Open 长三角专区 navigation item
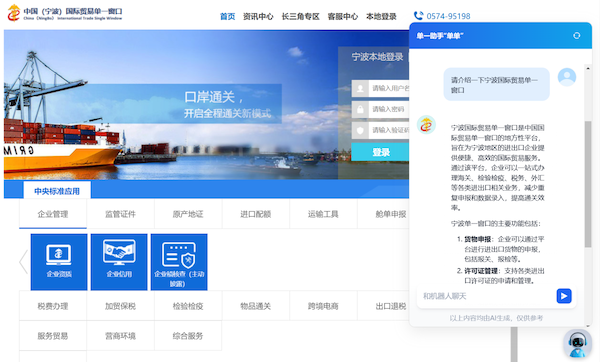 point(300,16)
